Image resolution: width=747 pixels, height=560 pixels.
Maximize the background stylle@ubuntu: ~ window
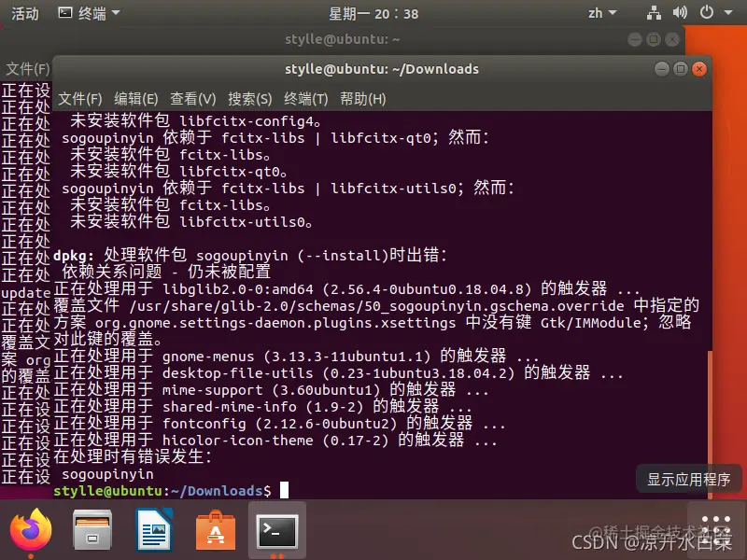(x=654, y=39)
